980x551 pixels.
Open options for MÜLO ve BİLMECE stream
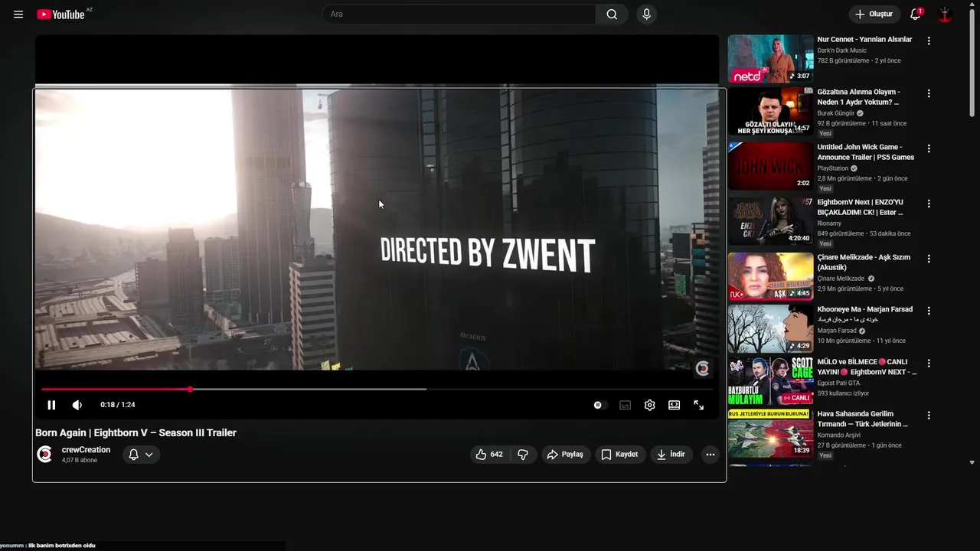929,363
